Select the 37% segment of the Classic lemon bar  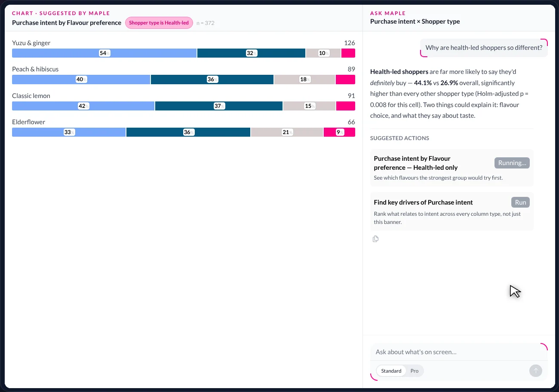[219, 106]
